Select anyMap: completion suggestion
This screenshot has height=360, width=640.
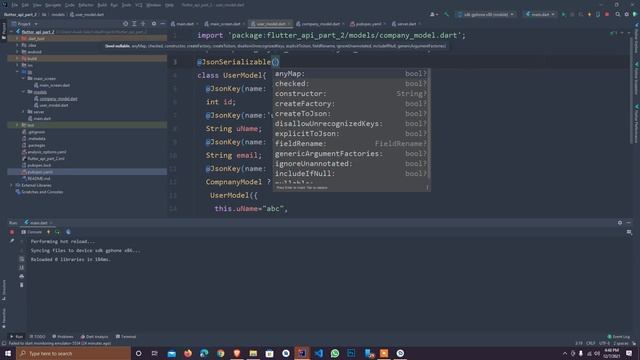[351, 74]
